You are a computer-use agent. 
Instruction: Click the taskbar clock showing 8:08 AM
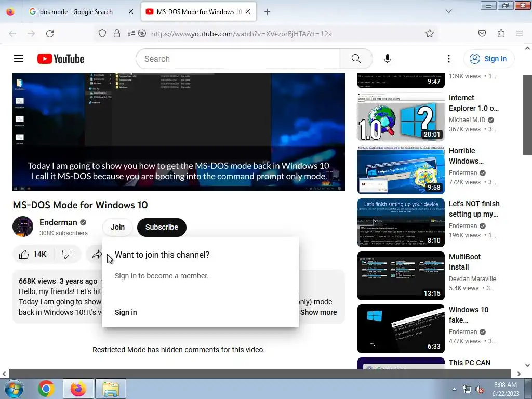pos(505,389)
